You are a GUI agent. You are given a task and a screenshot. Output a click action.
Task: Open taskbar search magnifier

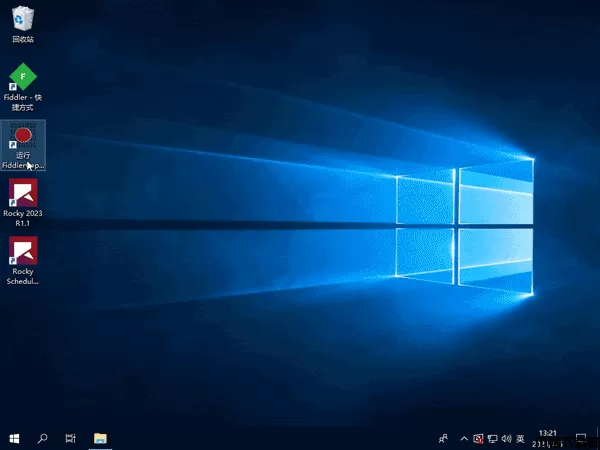(43, 438)
